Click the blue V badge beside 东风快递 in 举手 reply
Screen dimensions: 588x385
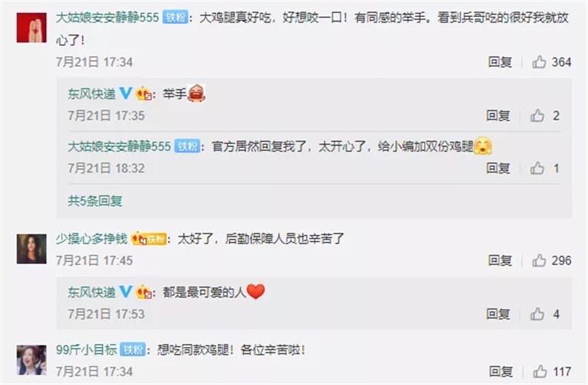(125, 93)
